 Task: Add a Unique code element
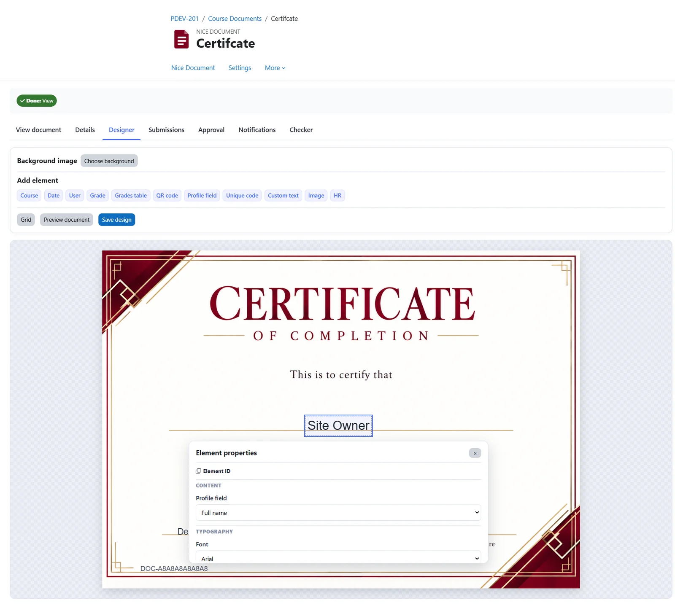point(242,196)
